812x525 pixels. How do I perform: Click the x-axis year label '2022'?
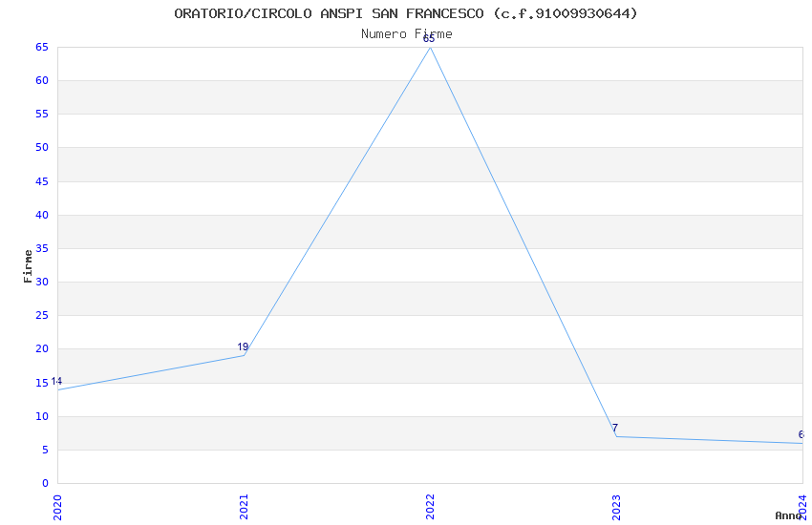tap(430, 508)
